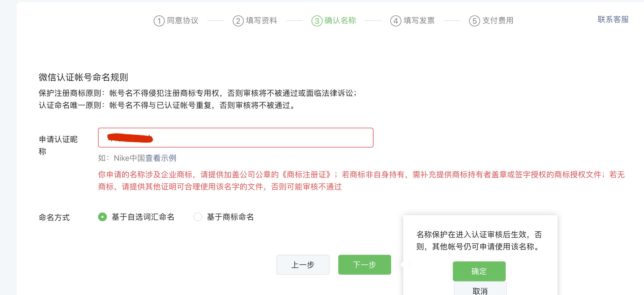
Task: Open the 查看示例 link
Action: [x=161, y=158]
